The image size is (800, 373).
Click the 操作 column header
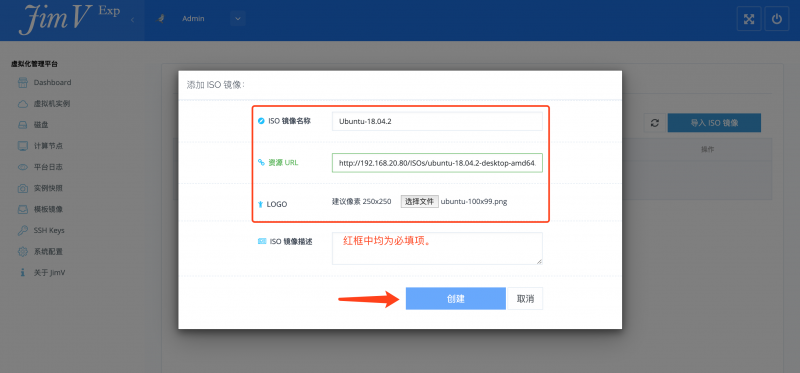[708, 150]
